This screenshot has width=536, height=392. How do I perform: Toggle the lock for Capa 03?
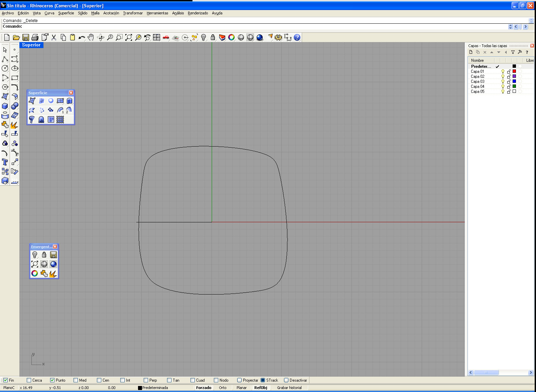(509, 81)
